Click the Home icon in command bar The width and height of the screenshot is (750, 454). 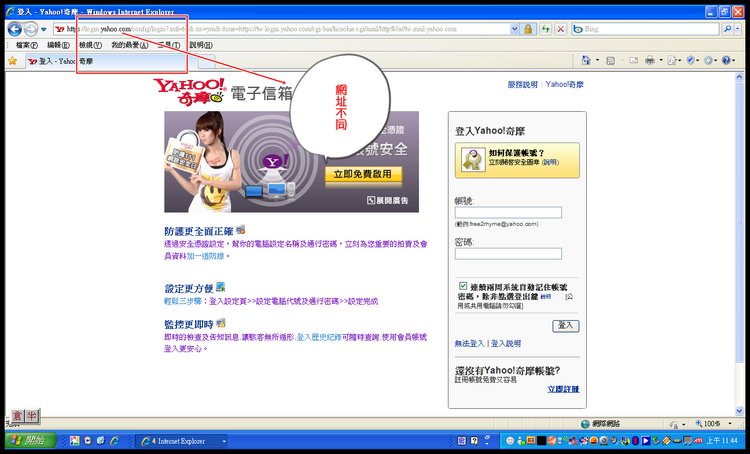pyautogui.click(x=586, y=60)
